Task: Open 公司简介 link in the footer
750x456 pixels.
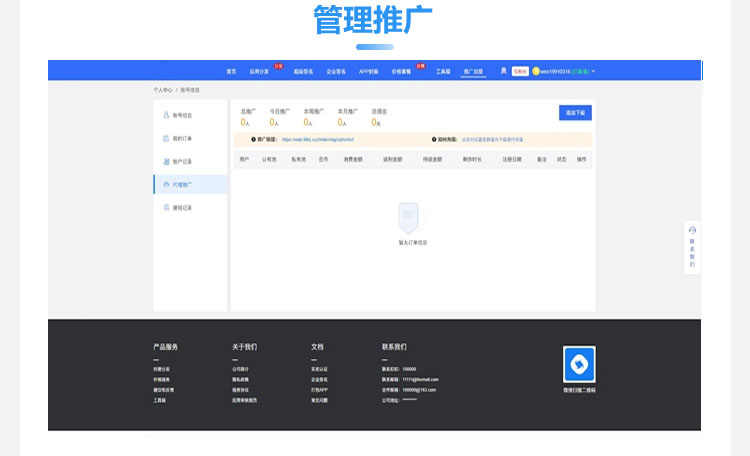Action: pyautogui.click(x=240, y=369)
